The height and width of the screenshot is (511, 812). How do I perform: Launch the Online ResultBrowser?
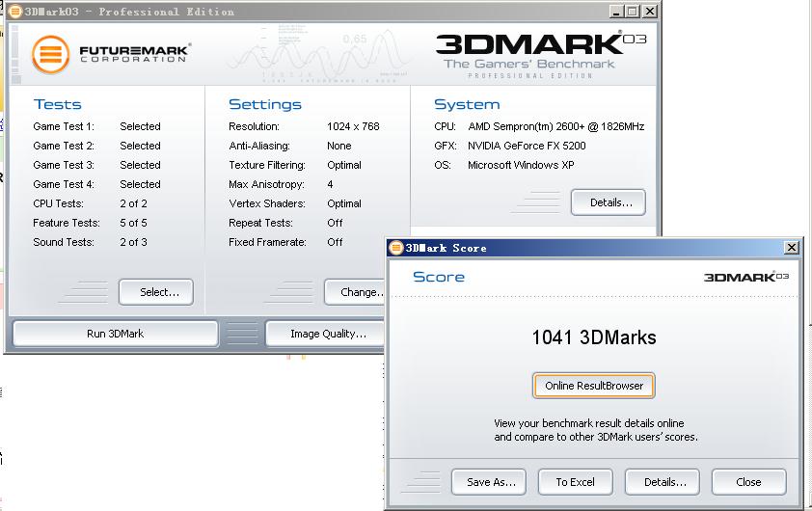click(593, 386)
